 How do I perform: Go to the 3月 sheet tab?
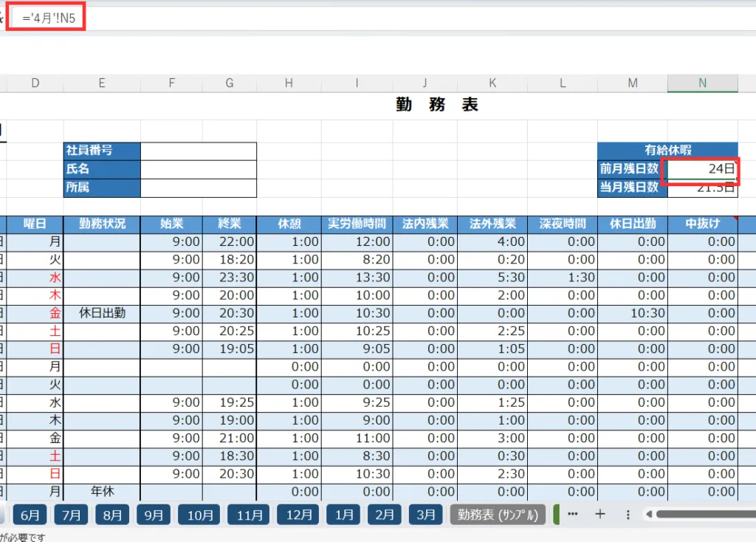click(x=426, y=515)
